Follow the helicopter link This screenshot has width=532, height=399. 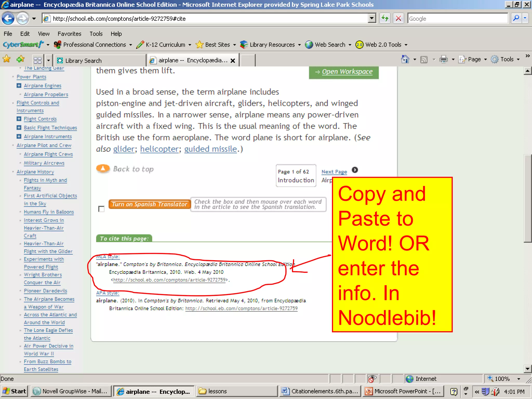(x=159, y=149)
